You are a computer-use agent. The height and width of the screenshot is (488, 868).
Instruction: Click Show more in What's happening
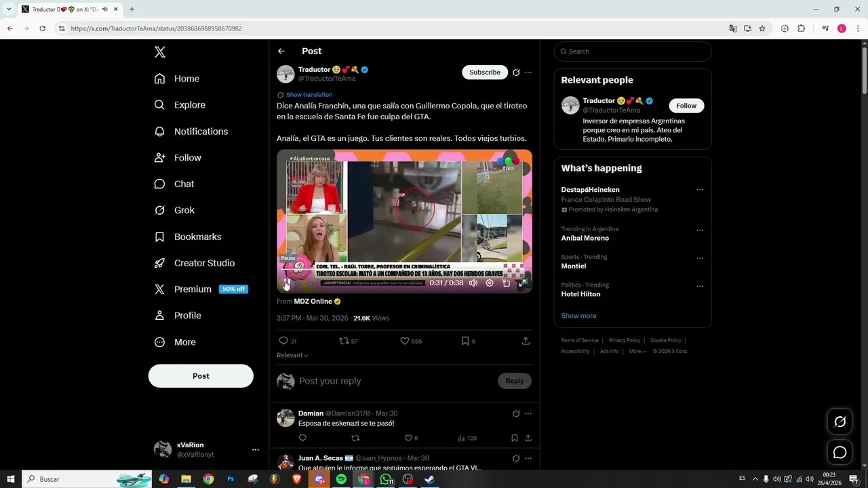pyautogui.click(x=578, y=316)
